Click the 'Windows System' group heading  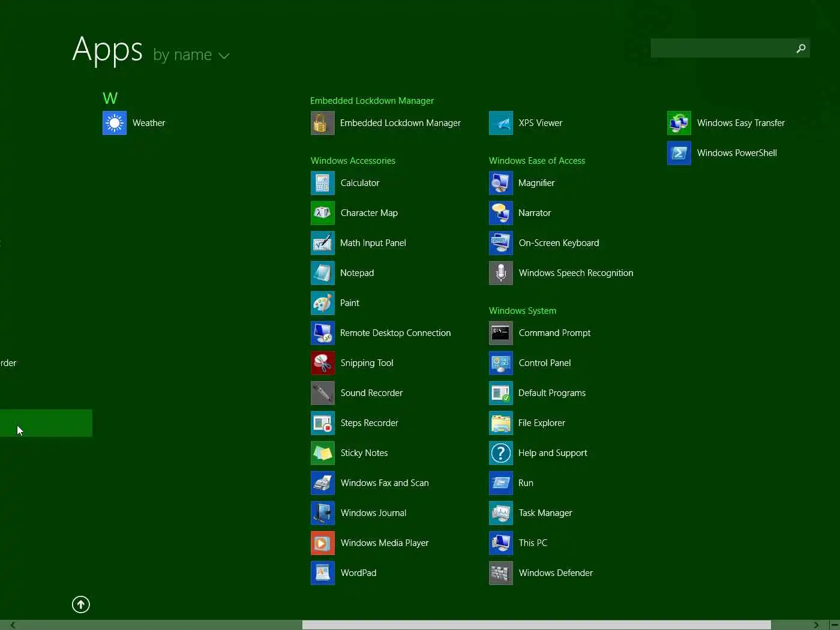click(523, 311)
